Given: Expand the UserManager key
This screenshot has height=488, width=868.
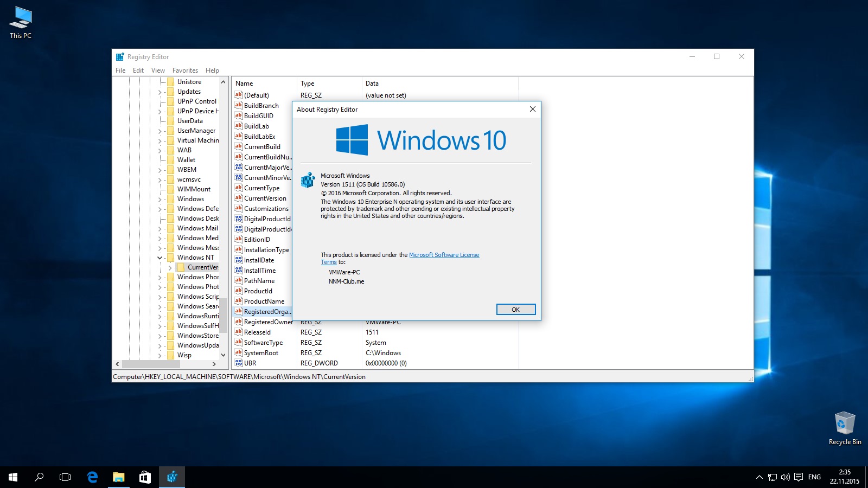Looking at the screenshot, I should point(160,131).
